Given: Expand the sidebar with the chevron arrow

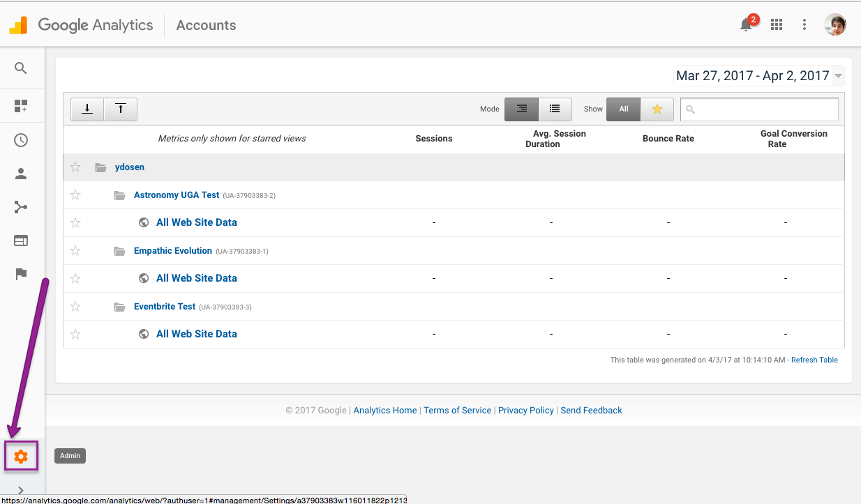Looking at the screenshot, I should [21, 490].
